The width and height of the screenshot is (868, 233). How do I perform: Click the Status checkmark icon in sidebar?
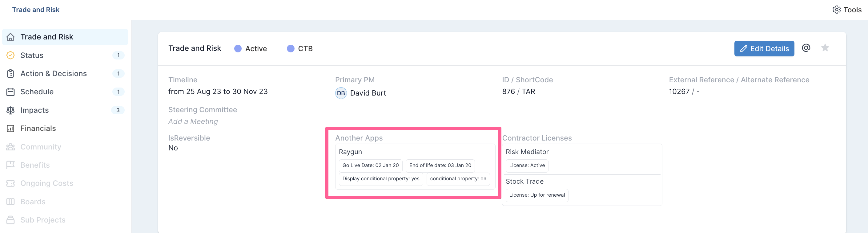click(10, 55)
